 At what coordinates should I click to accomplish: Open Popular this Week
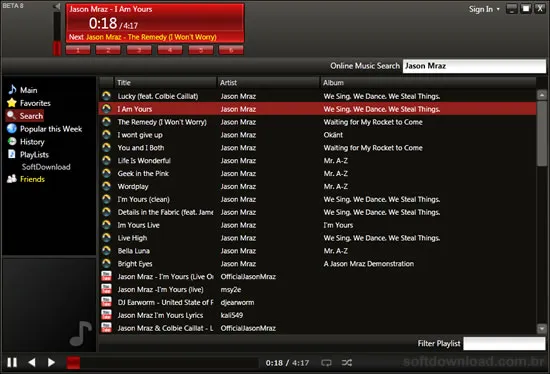tap(51, 129)
